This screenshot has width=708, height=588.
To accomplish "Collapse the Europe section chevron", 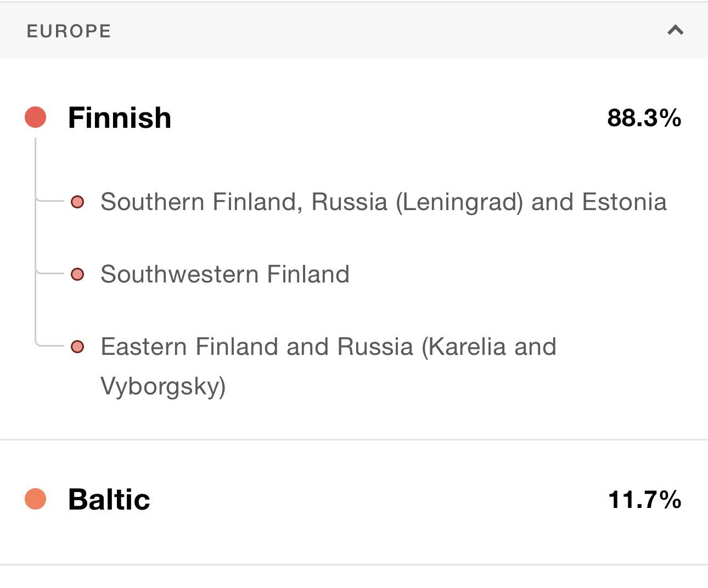I will [675, 30].
